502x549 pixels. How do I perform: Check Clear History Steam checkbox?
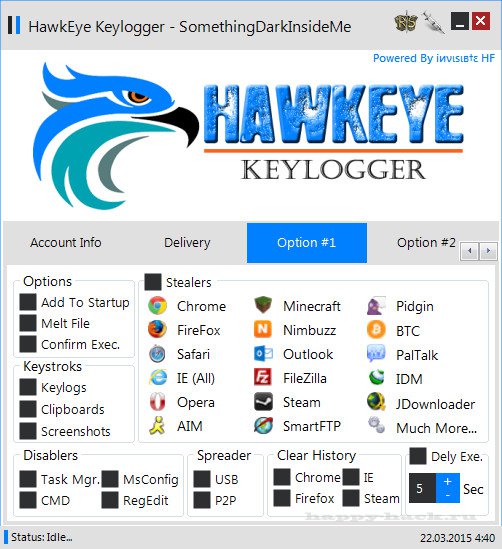(351, 498)
